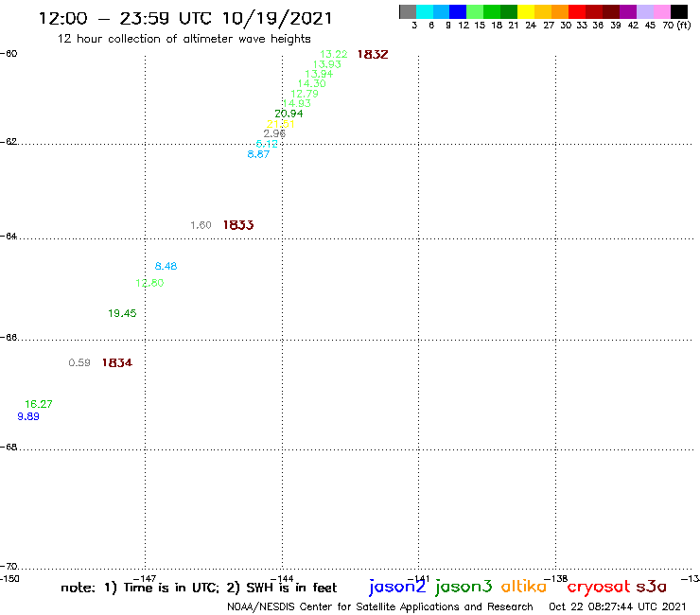Click the -138 longitude axis label
Image resolution: width=700 pixels, height=615 pixels.
click(556, 579)
